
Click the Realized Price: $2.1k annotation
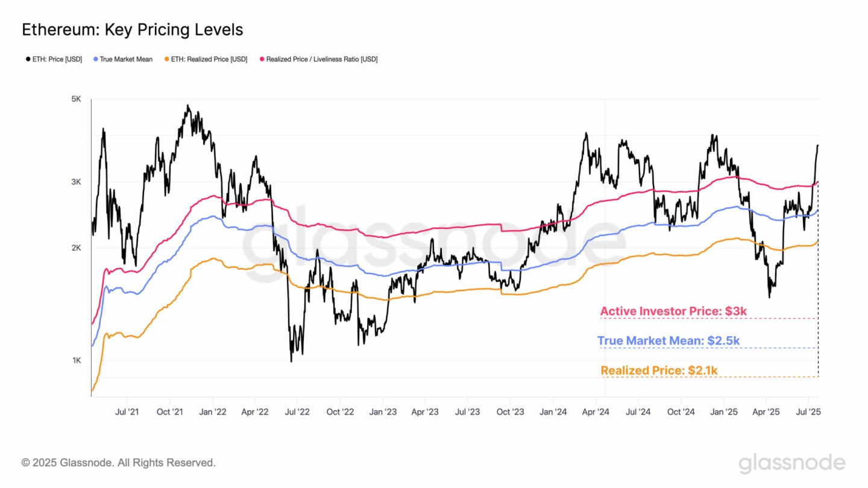[x=659, y=371]
